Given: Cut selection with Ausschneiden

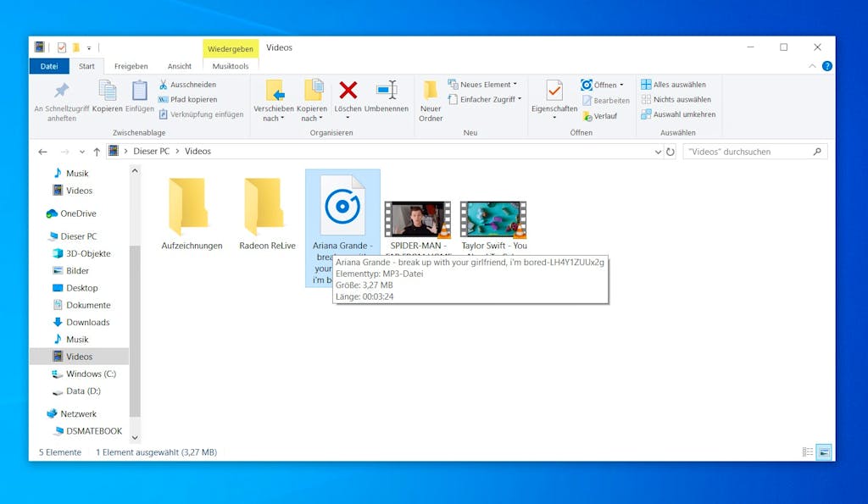Looking at the screenshot, I should [x=187, y=85].
